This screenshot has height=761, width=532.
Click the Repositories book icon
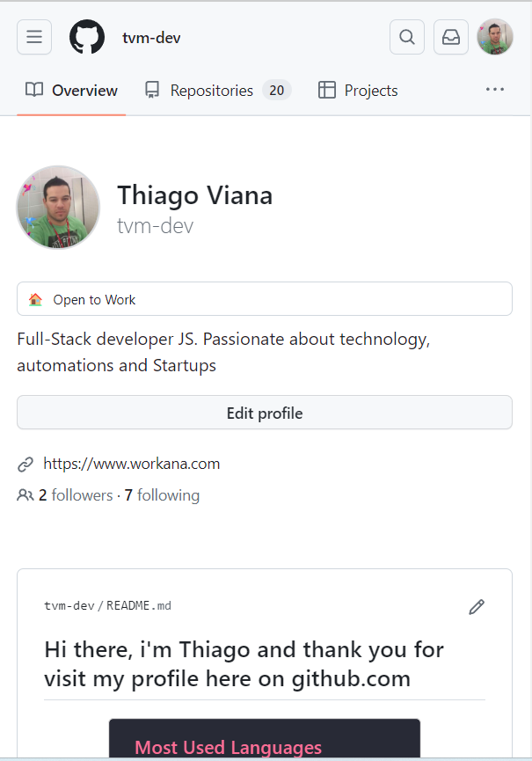click(153, 90)
